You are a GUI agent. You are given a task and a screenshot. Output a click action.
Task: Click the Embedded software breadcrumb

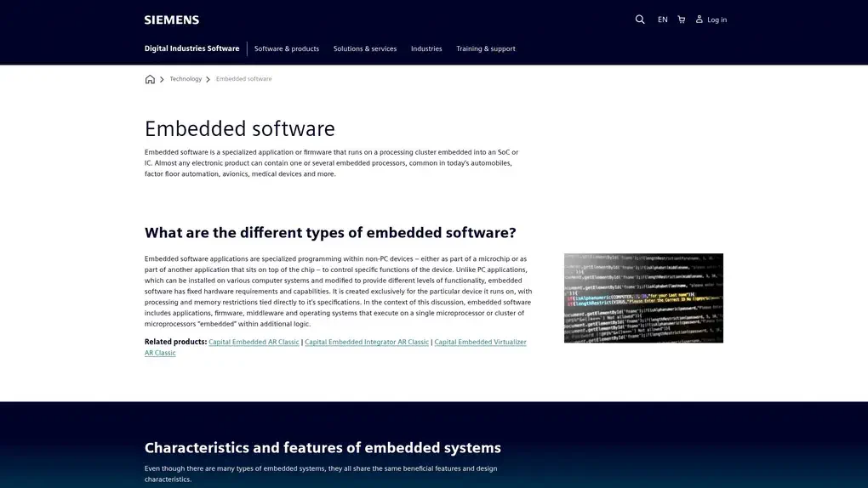(x=243, y=79)
